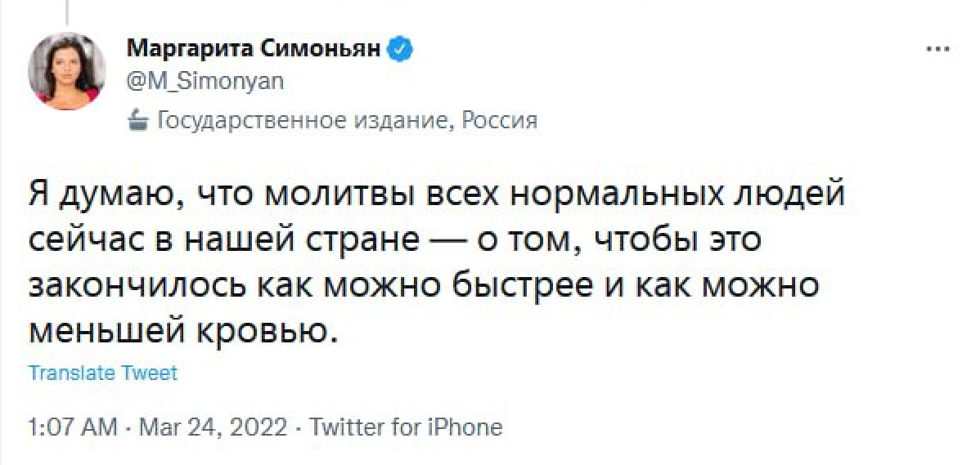This screenshot has height=465, width=980.
Task: Open the Twitter for iPhone source link
Action: [x=406, y=427]
